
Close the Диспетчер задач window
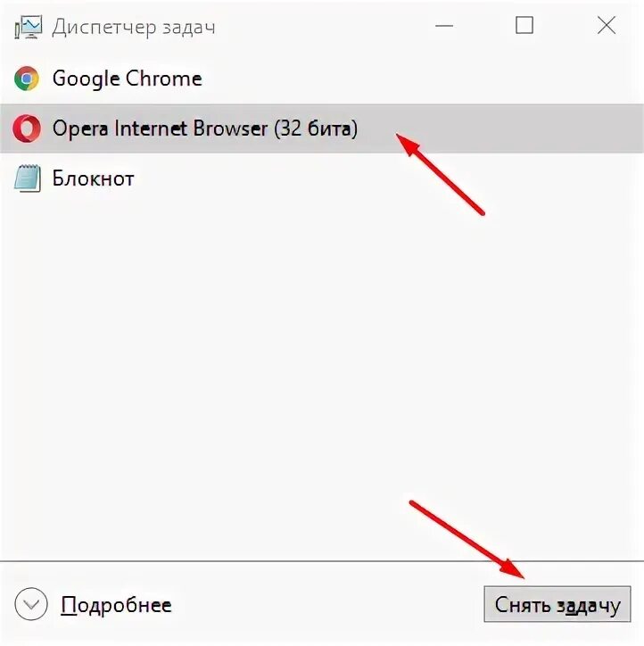click(607, 26)
